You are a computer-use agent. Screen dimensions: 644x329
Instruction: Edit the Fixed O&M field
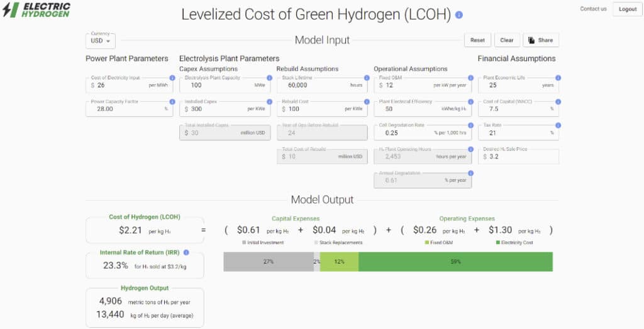[x=423, y=85]
